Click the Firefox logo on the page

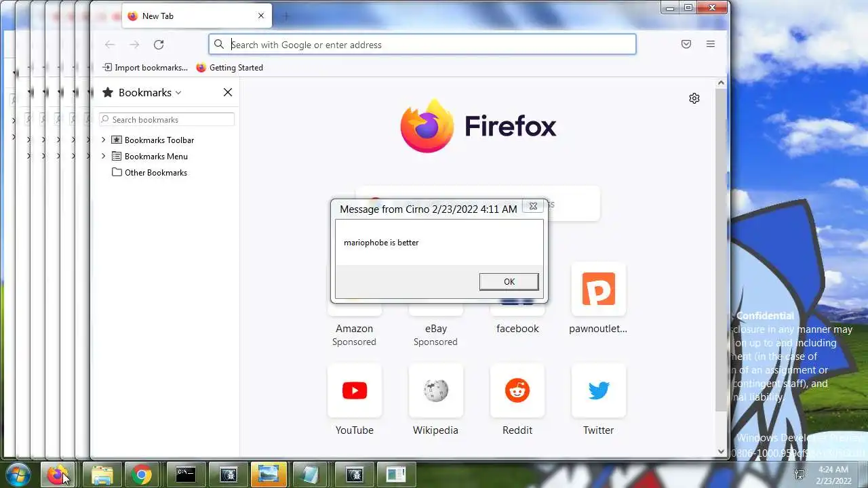tap(427, 126)
